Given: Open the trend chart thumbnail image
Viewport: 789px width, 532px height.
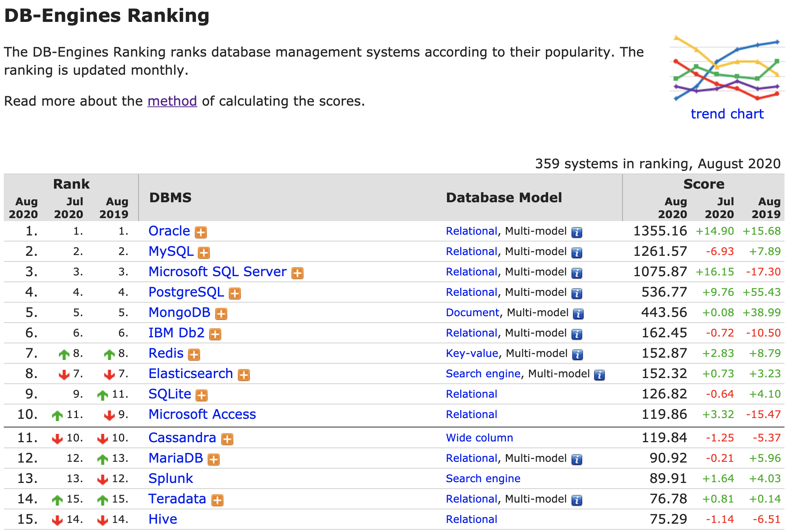Looking at the screenshot, I should coord(727,69).
